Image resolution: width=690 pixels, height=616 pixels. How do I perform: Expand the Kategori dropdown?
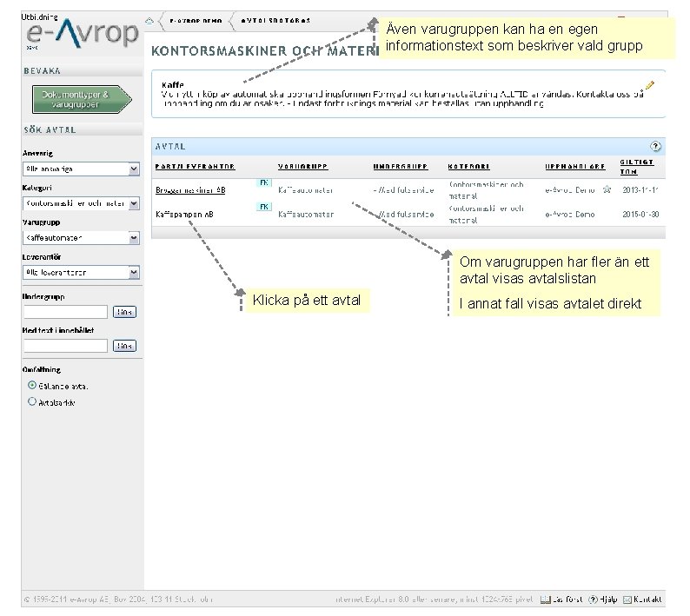point(81,203)
